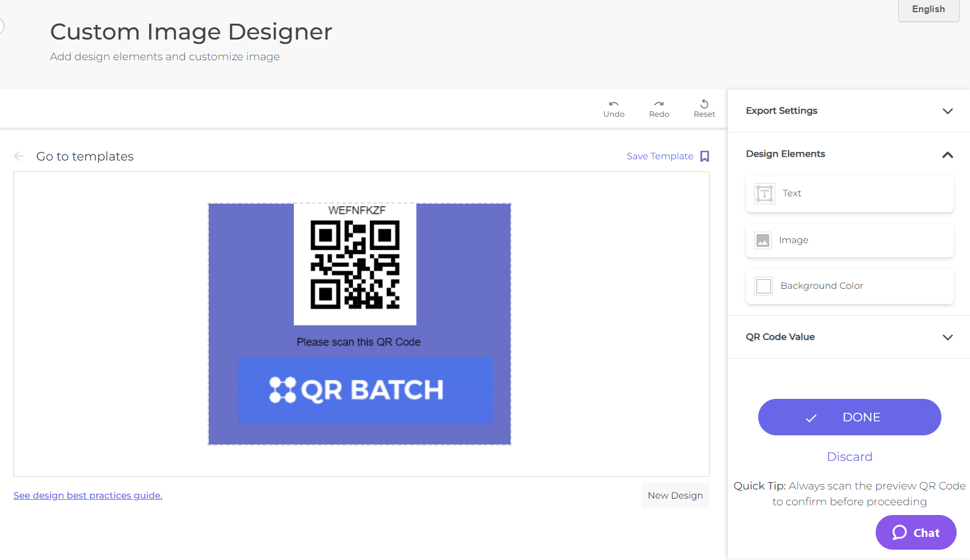Image resolution: width=970 pixels, height=560 pixels.
Task: Click the Chat button label
Action: 926,533
